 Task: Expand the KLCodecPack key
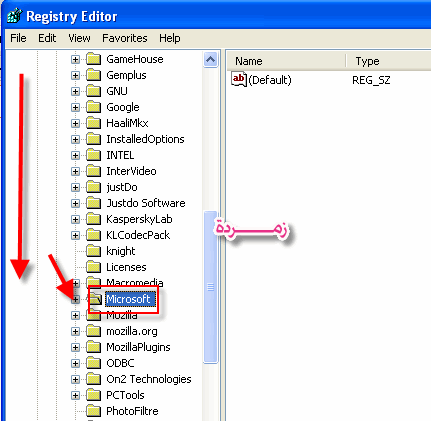(76, 235)
